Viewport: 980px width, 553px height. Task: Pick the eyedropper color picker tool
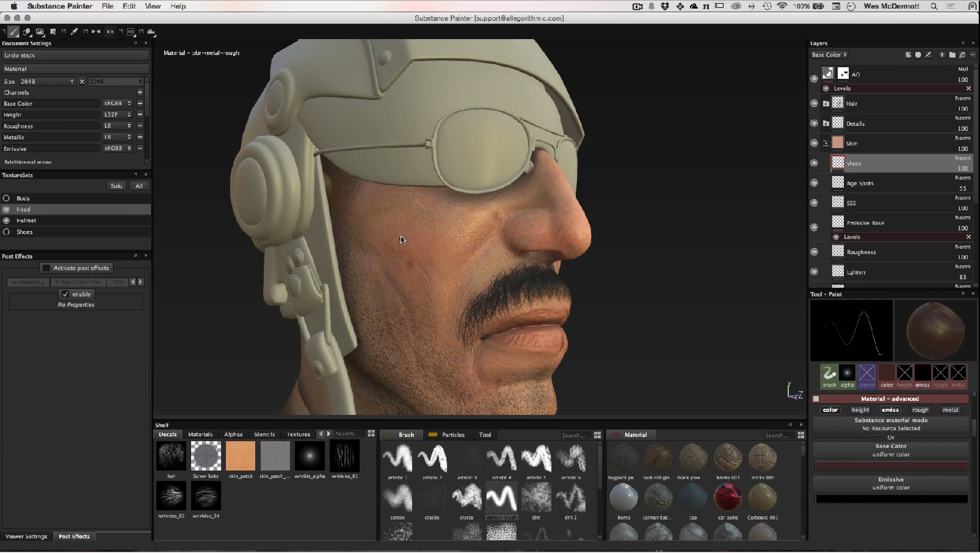click(74, 32)
